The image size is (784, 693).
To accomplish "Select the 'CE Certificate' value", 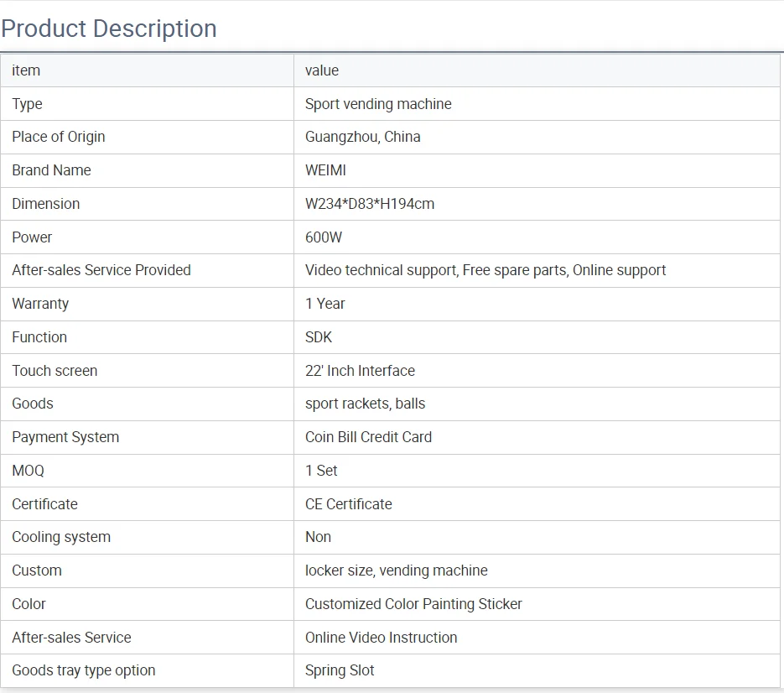I will coord(349,504).
